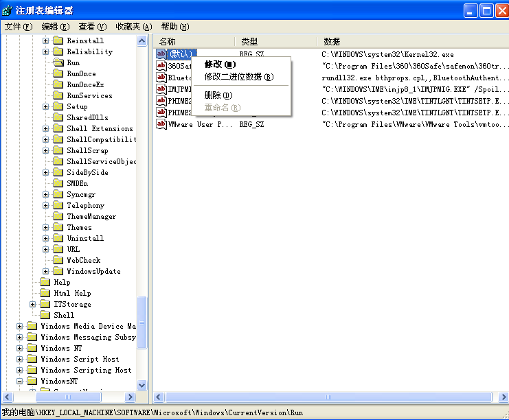The image size is (509, 420).
Task: Open the 收藏夹(A) menu
Action: coord(134,27)
